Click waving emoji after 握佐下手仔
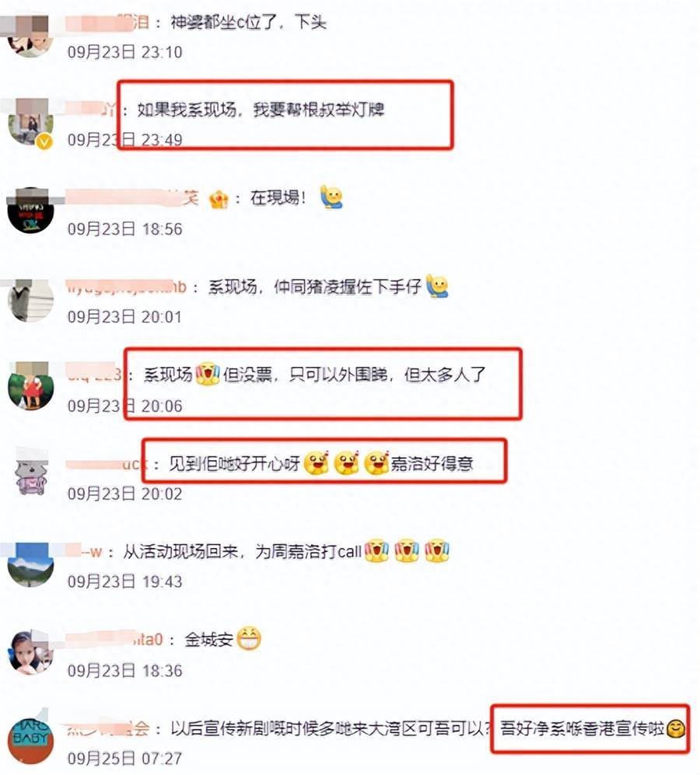This screenshot has height=775, width=700. (x=437, y=286)
